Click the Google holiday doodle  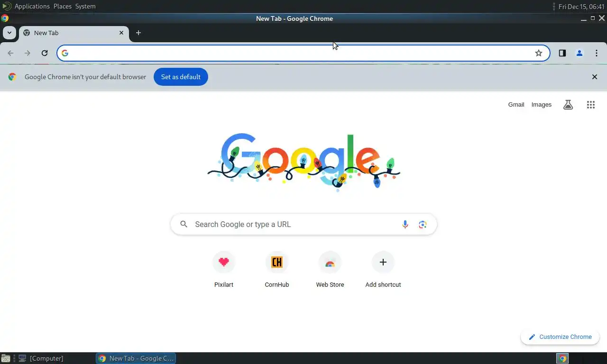coord(303,161)
